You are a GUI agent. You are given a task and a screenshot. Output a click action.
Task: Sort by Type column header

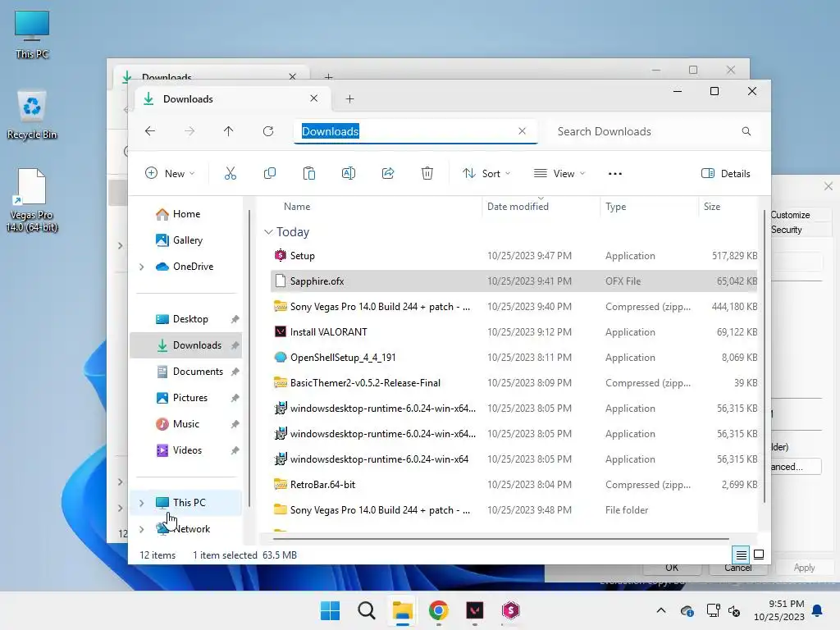coord(615,206)
